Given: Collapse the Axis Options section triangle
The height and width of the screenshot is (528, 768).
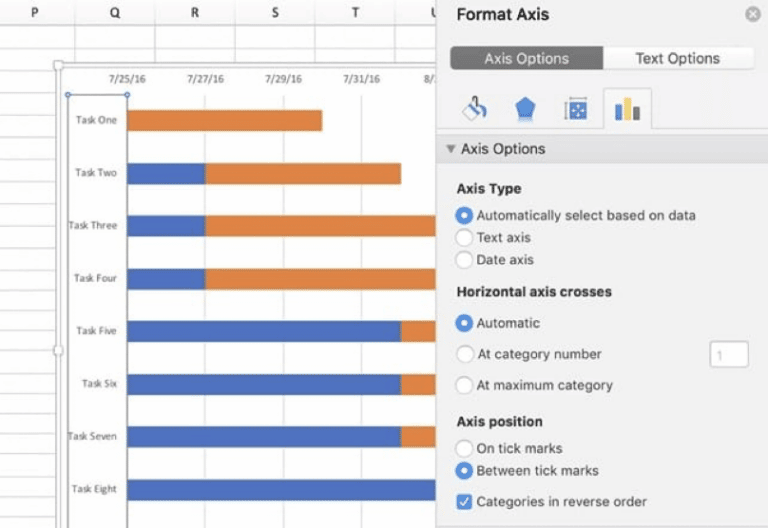Looking at the screenshot, I should [x=451, y=149].
